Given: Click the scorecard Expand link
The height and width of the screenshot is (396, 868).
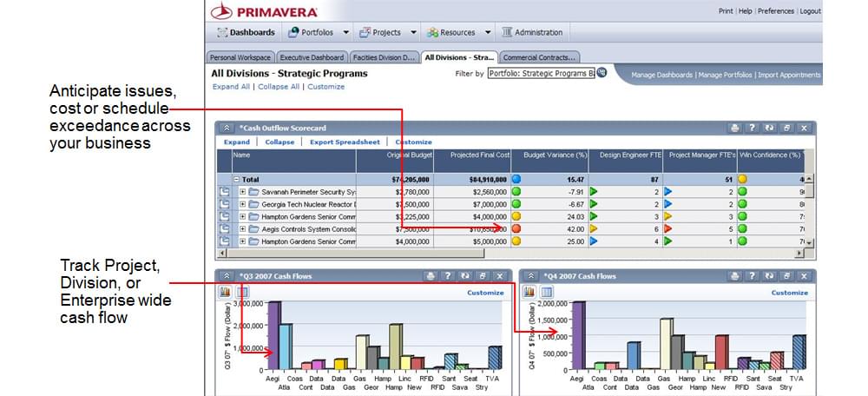Looking at the screenshot, I should click(x=237, y=142).
